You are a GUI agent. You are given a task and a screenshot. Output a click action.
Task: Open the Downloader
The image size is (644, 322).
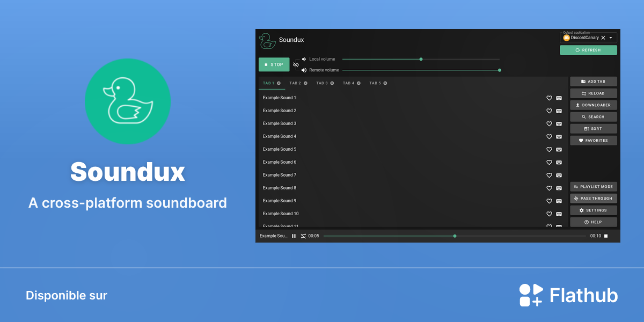click(x=594, y=105)
